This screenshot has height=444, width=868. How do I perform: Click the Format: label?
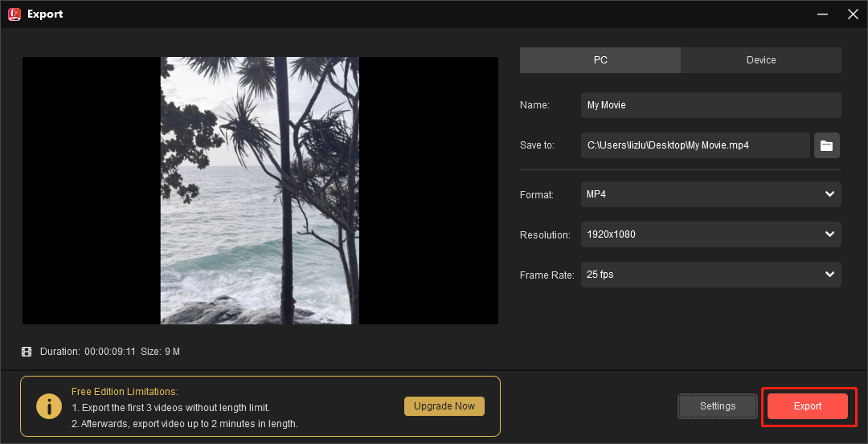coord(536,195)
